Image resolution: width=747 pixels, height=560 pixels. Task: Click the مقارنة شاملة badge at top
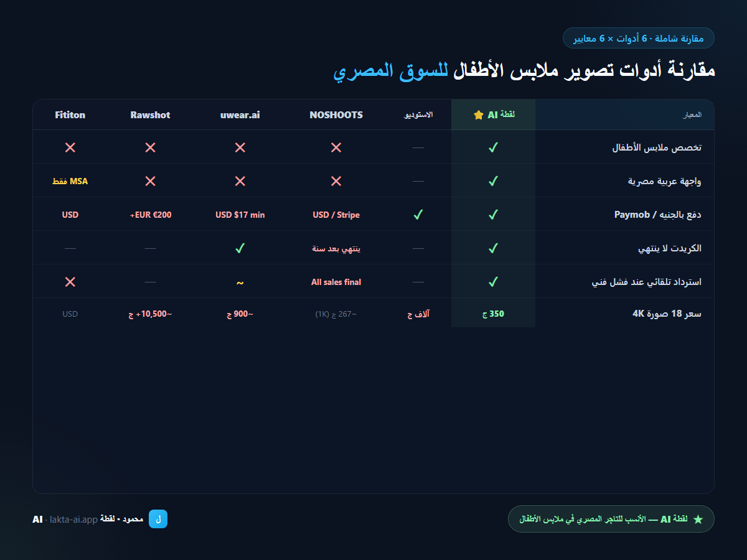[639, 39]
